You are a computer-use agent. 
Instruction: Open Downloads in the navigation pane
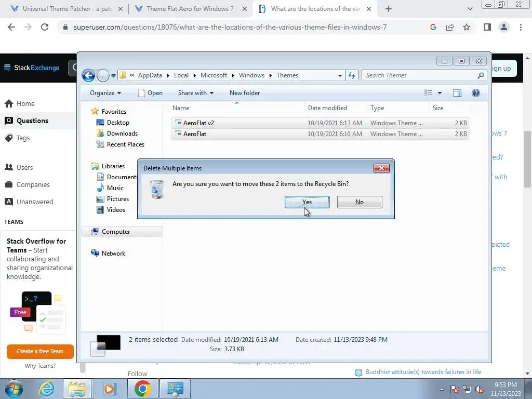122,134
